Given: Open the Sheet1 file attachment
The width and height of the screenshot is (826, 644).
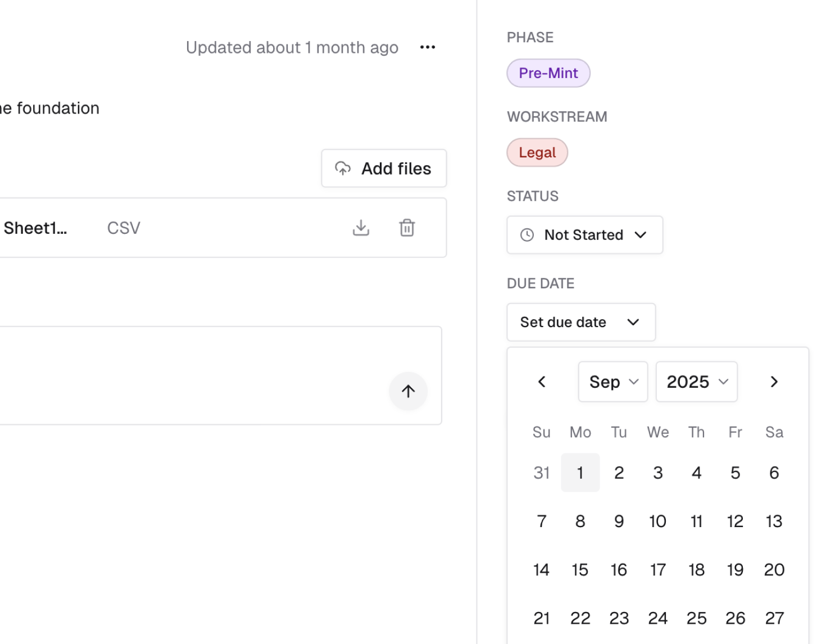Looking at the screenshot, I should 35,228.
